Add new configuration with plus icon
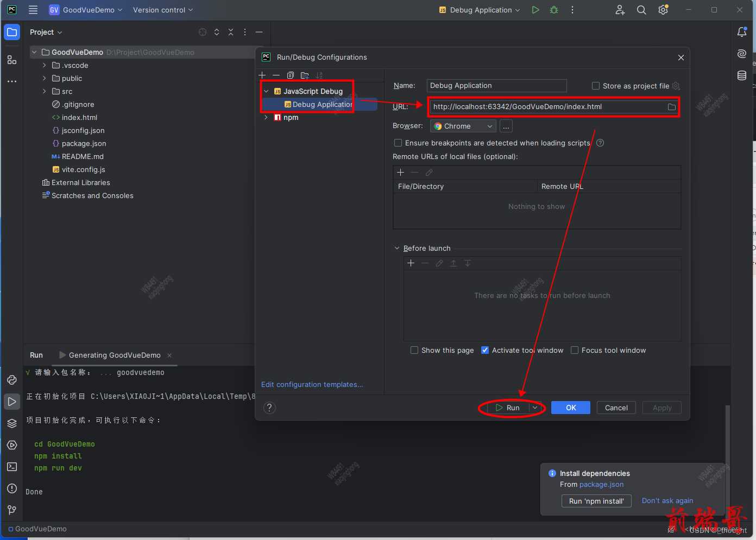Image resolution: width=756 pixels, height=540 pixels. [x=262, y=75]
